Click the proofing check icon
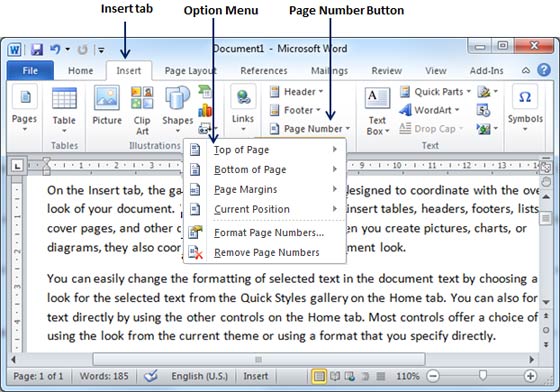The width and height of the screenshot is (560, 392). [x=151, y=376]
